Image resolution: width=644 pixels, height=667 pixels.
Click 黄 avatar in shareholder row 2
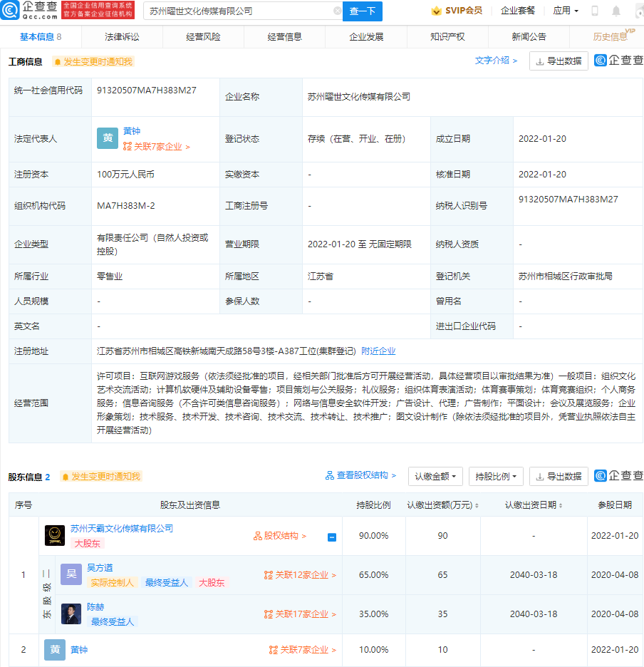pyautogui.click(x=55, y=650)
